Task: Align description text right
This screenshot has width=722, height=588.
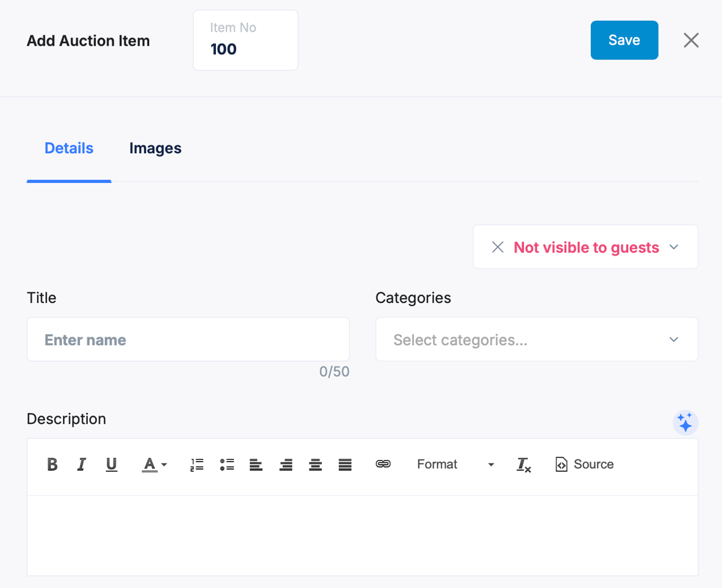Action: click(286, 464)
